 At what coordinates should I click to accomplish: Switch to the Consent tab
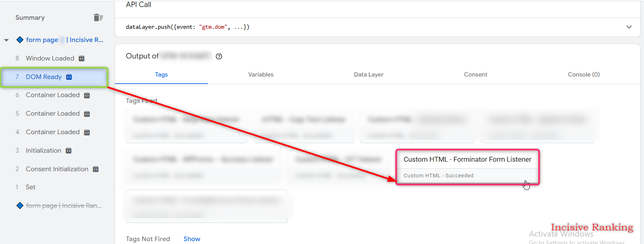point(476,74)
